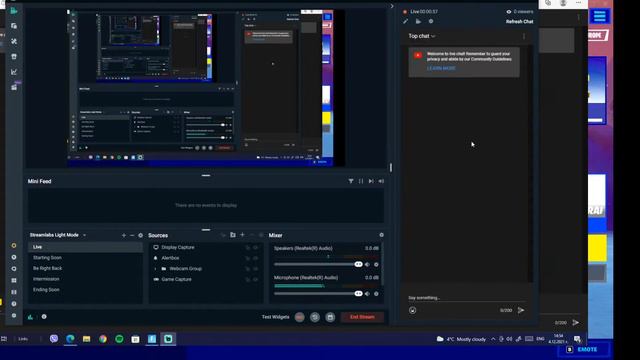The width and height of the screenshot is (640, 360).
Task: Open Chrome from the taskbar
Action: coord(103,339)
